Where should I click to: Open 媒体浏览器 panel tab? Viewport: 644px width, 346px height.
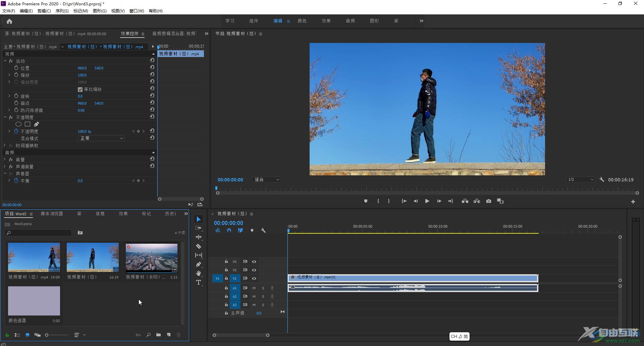coord(52,214)
